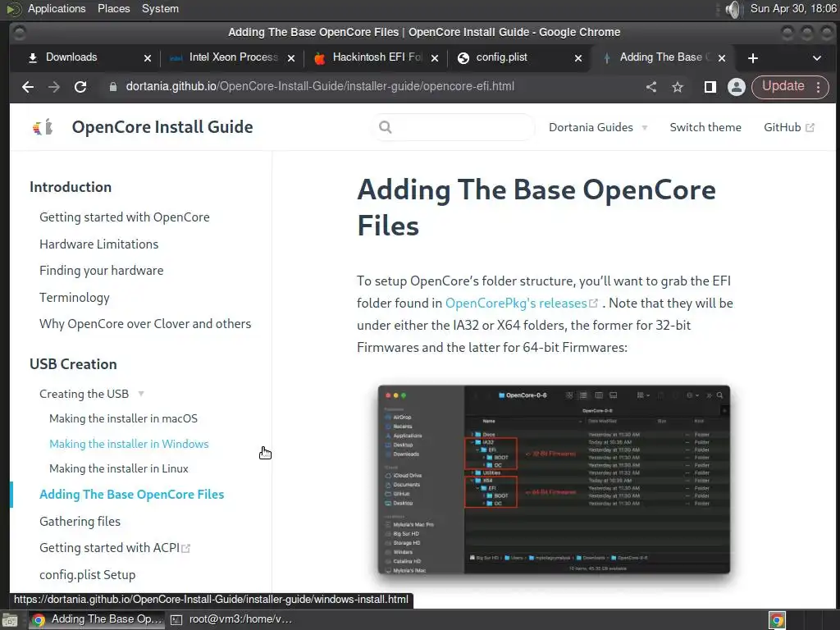Open the Places menu
The height and width of the screenshot is (630, 840).
(x=113, y=9)
